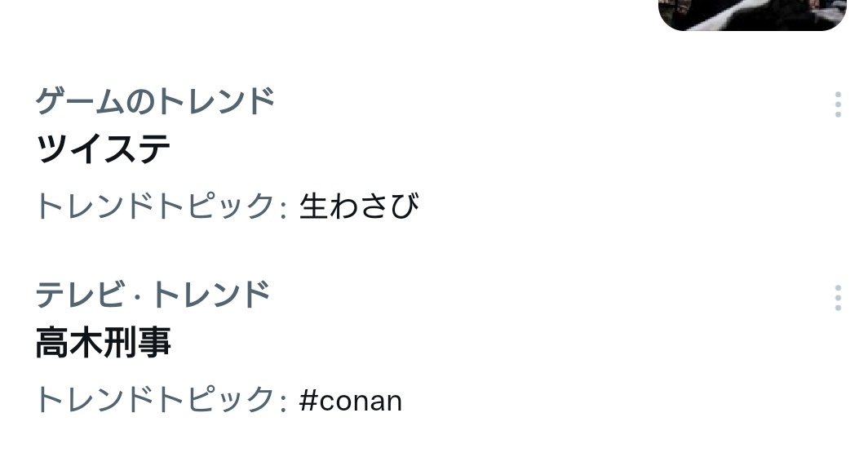Click the トレンドトピック label under ツイステ
The image size is (868, 466).
tap(161, 206)
